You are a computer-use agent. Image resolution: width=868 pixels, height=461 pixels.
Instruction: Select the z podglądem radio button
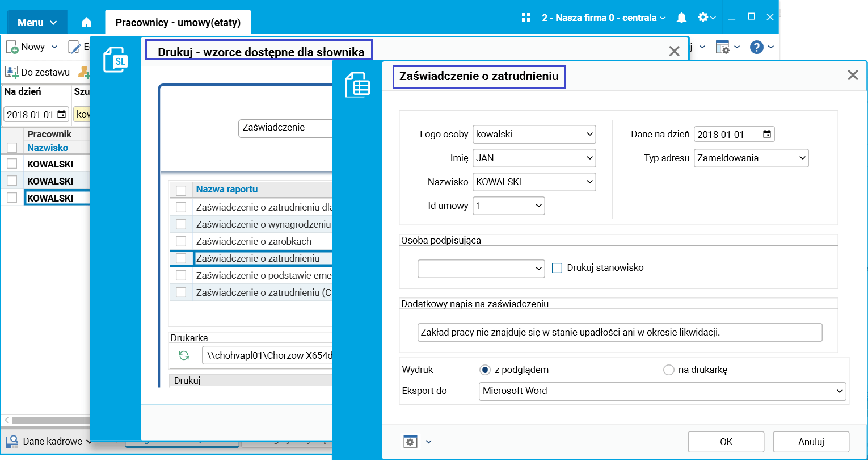coord(485,370)
